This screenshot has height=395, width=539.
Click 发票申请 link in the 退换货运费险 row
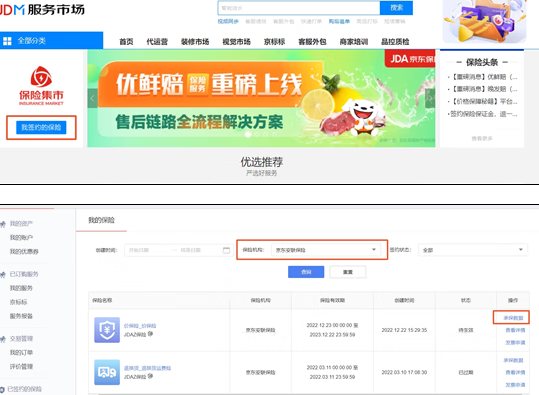coord(515,385)
